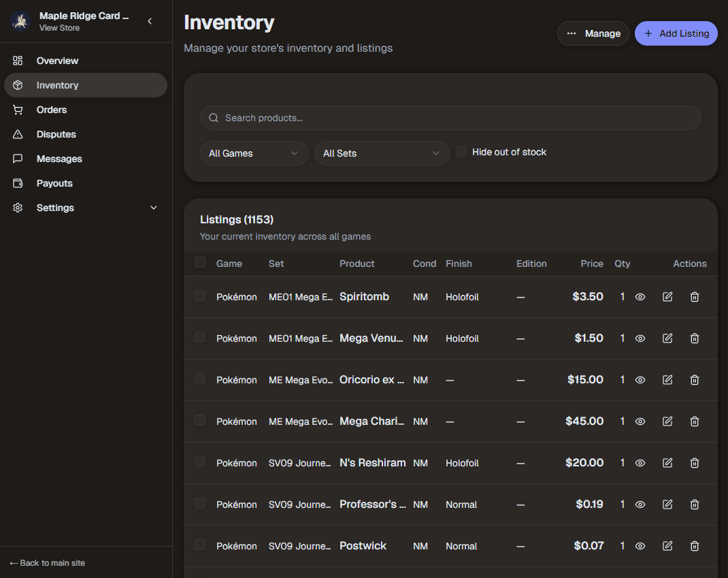Edit the N's Reshiram listing
This screenshot has width=728, height=578.
tap(667, 462)
